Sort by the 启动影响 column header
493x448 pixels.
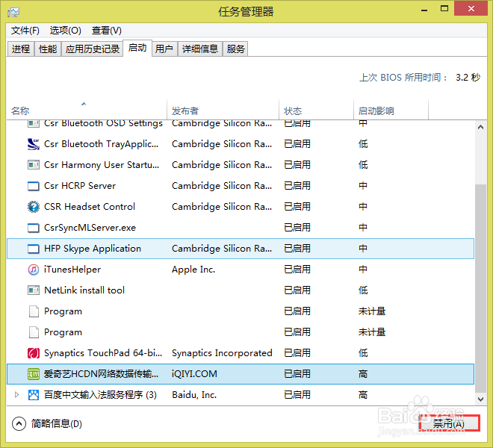pyautogui.click(x=391, y=111)
